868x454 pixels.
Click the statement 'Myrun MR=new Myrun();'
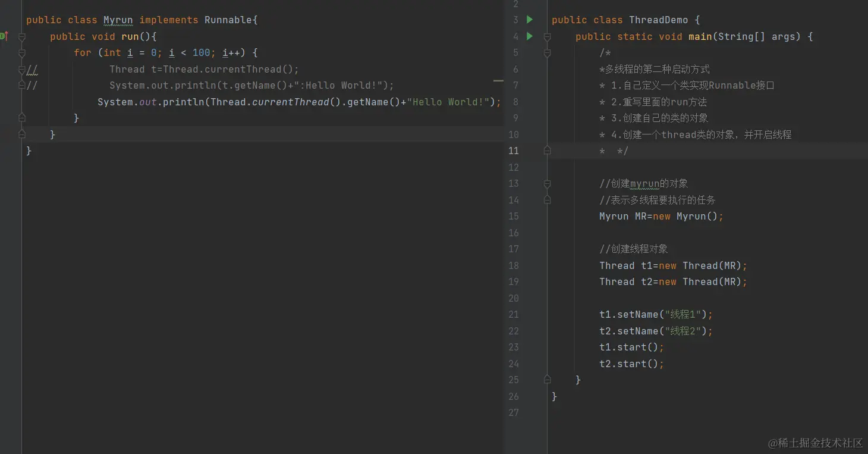662,217
